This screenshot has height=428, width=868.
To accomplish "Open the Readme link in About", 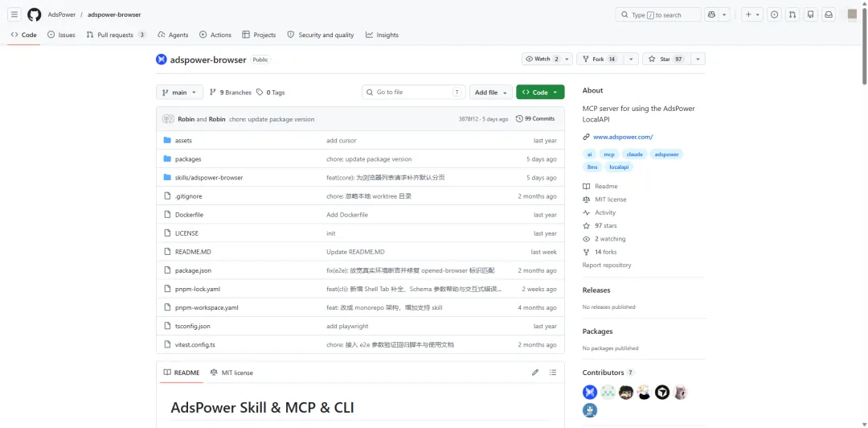I will pyautogui.click(x=606, y=187).
